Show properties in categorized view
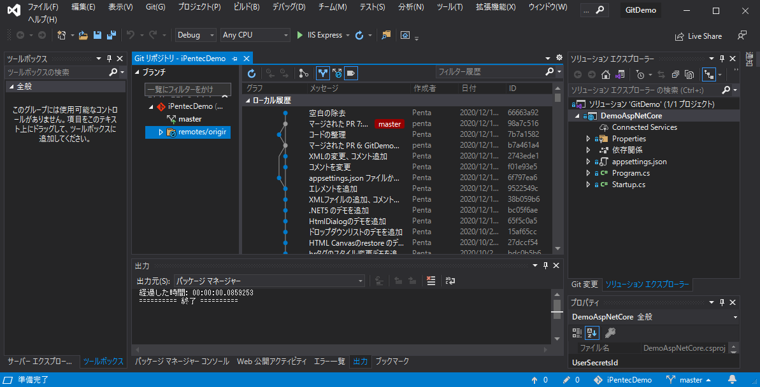Viewport: 760px width, 387px height. click(577, 333)
